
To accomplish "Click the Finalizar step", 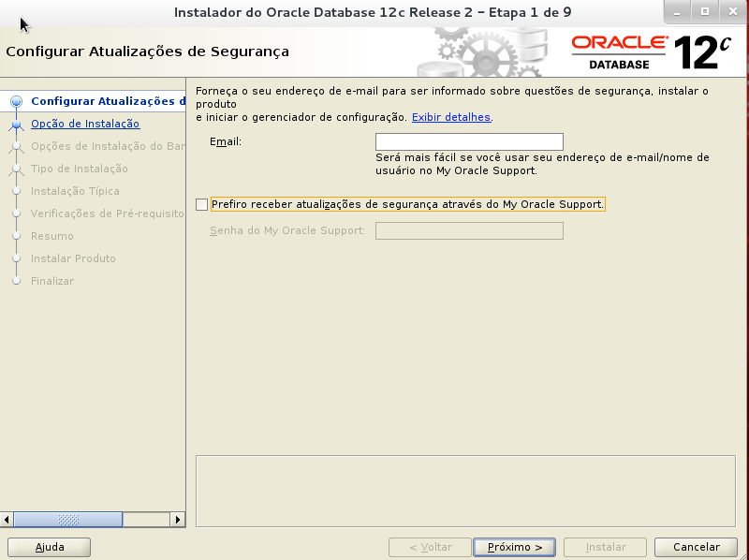I will tap(52, 281).
